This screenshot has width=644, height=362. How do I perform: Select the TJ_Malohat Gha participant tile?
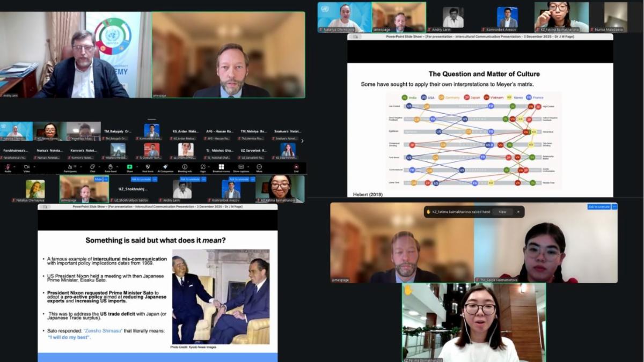click(219, 151)
